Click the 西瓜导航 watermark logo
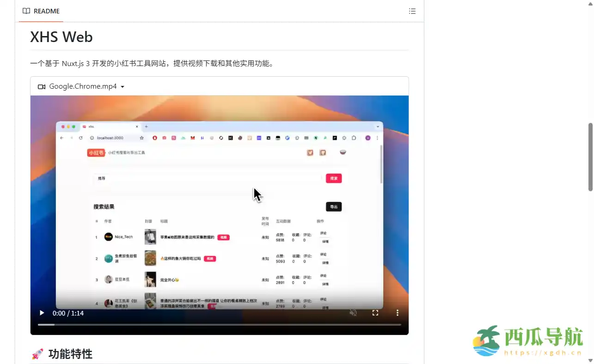Viewport: 594px width, 364px height. pos(527,342)
